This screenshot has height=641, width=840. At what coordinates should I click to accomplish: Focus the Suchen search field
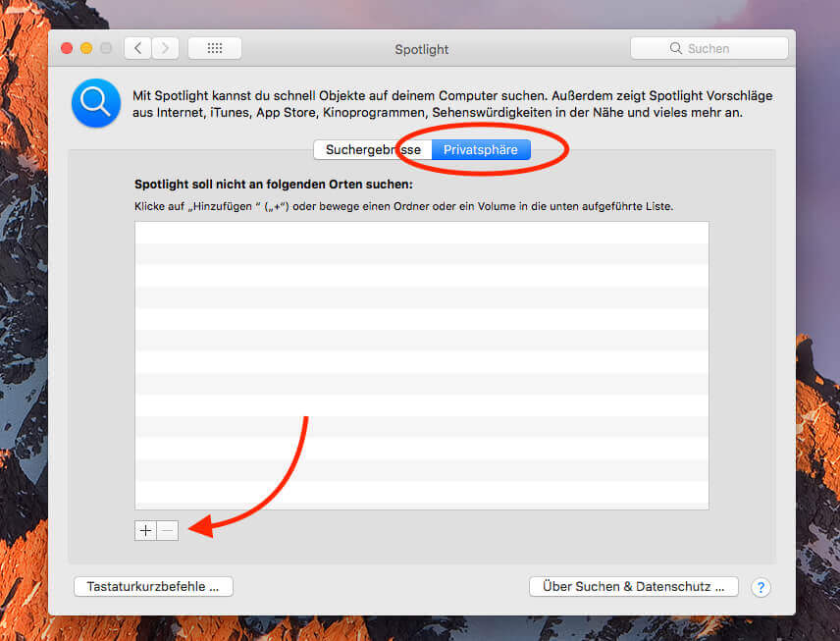709,48
